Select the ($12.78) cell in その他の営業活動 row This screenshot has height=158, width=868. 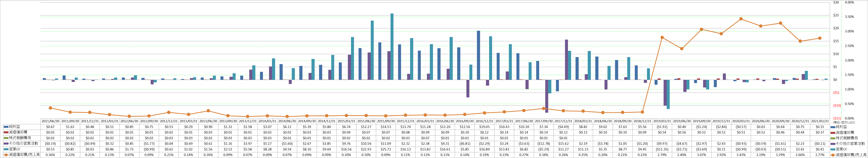544,144
